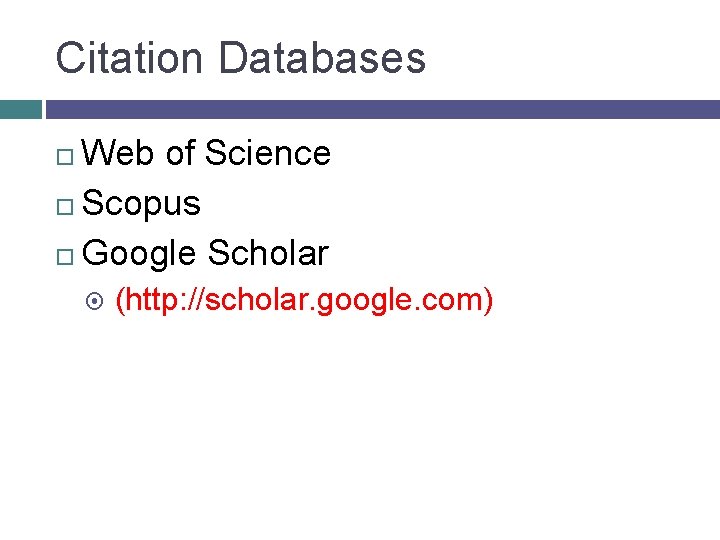This screenshot has height=540, width=720.
Task: Click the opening parenthesis before the URL
Action: pyautogui.click(x=121, y=299)
